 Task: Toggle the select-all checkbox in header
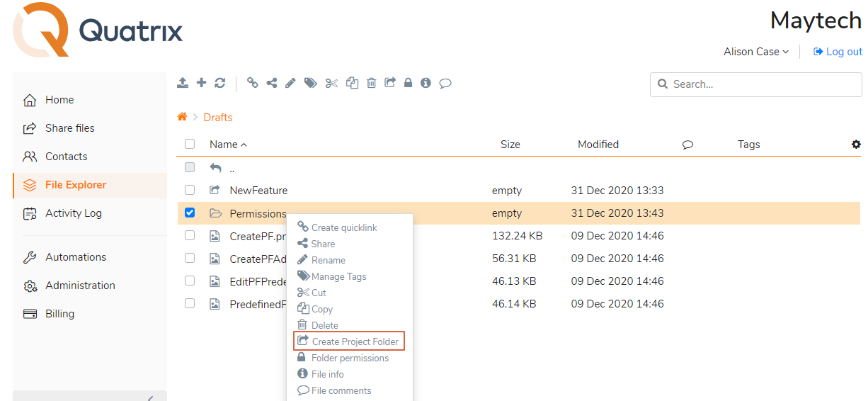(x=190, y=145)
